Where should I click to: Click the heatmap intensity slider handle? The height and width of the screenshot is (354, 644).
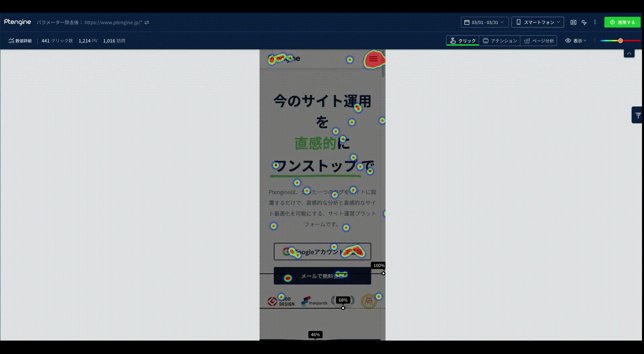point(620,41)
